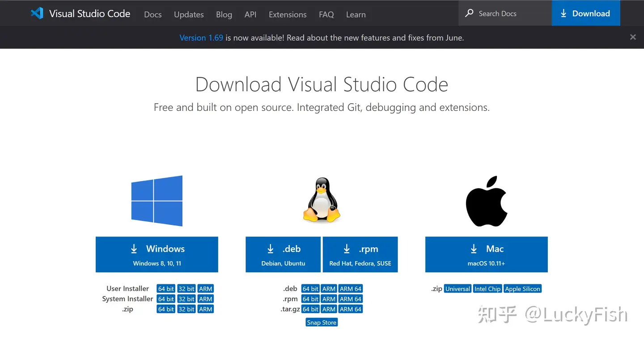
Task: Open the Snap Store link
Action: coord(322,323)
